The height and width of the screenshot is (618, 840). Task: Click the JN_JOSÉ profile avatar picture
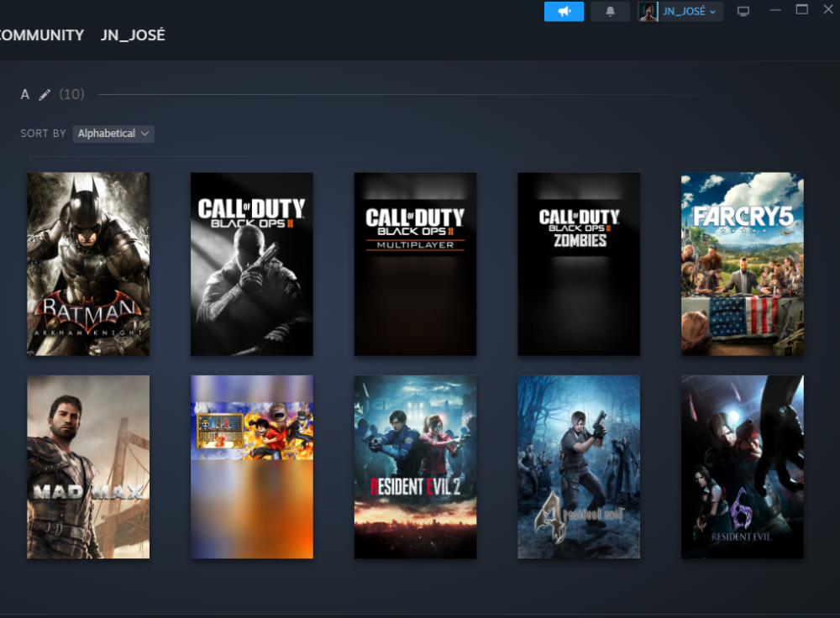[x=648, y=12]
